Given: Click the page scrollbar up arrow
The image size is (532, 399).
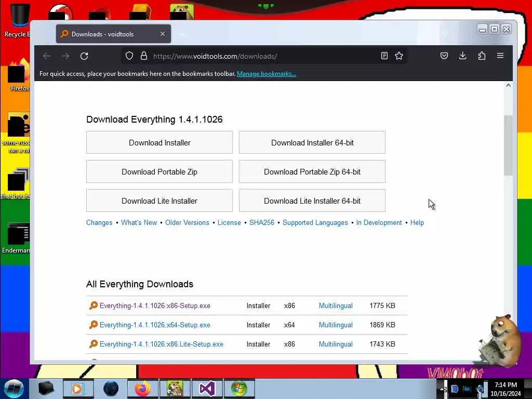Looking at the screenshot, I should [508, 86].
